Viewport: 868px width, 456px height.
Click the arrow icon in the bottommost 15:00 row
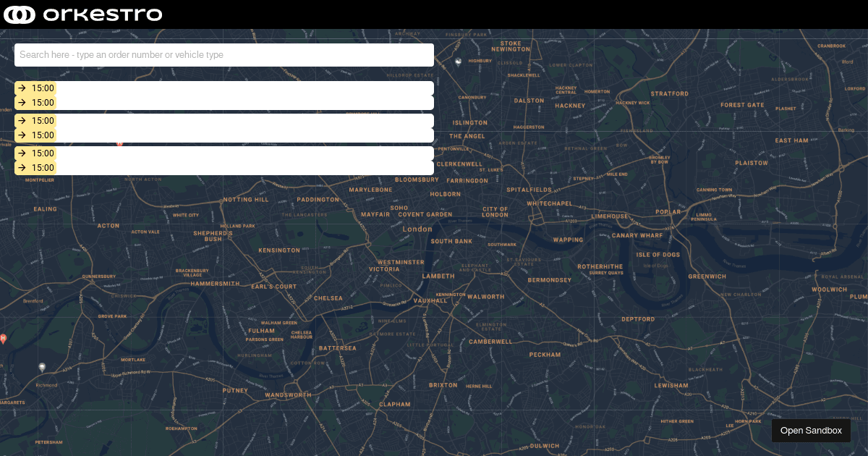pos(22,168)
